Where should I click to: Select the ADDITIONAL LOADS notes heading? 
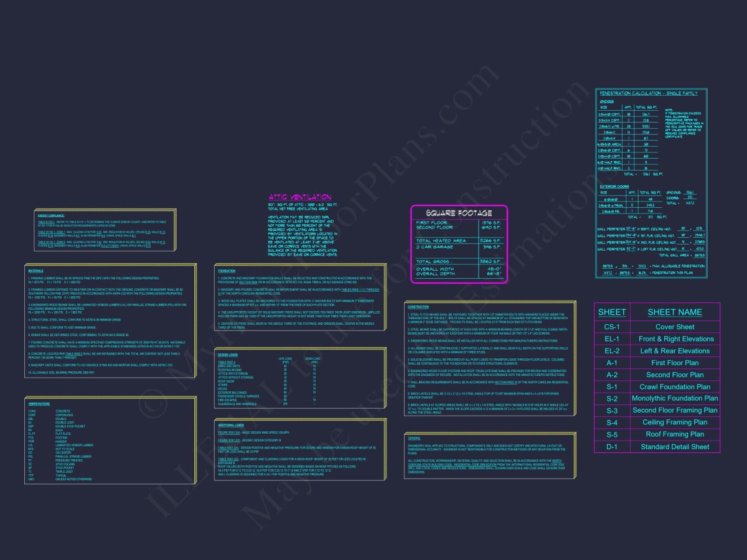click(x=230, y=425)
